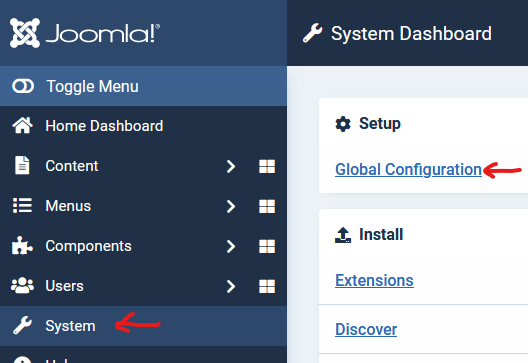Click the Home Dashboard house icon
The image size is (528, 363).
pos(23,126)
